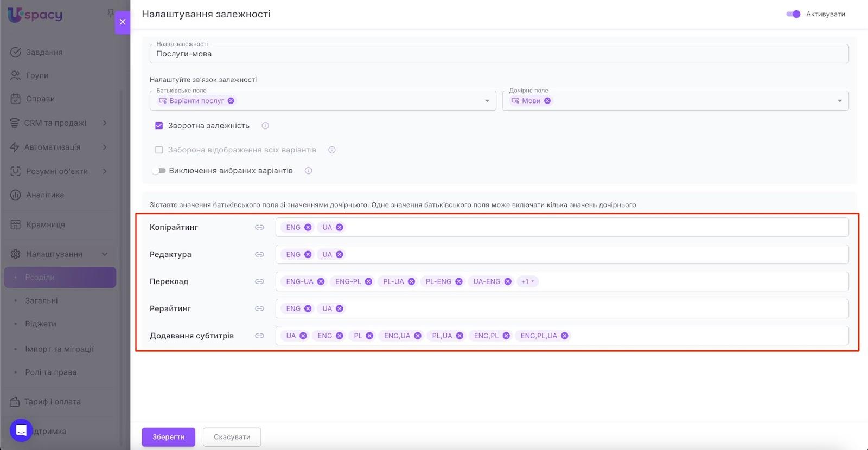Click link icon for Рерайтинг row
Image resolution: width=868 pixels, height=450 pixels.
tap(259, 308)
